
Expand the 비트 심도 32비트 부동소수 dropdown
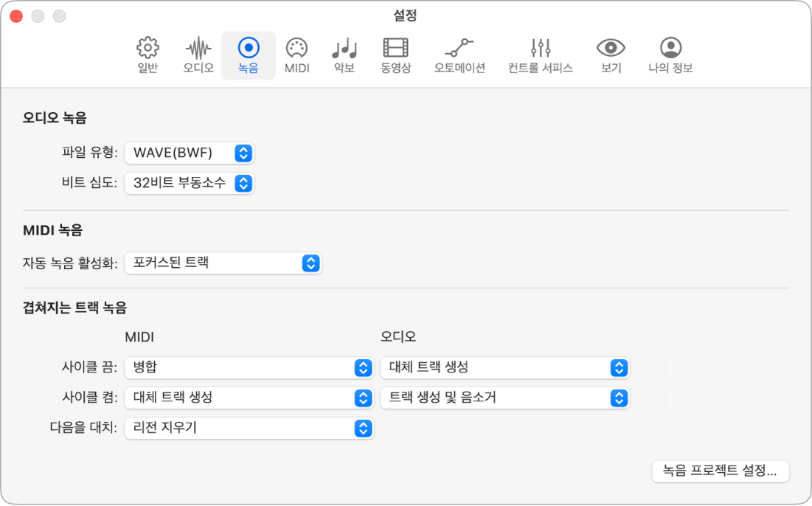[190, 184]
